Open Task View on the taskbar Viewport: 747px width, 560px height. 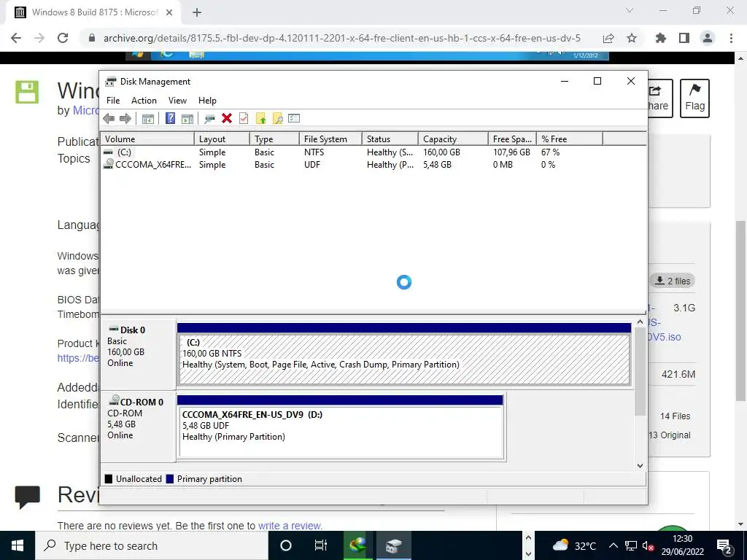tap(321, 545)
